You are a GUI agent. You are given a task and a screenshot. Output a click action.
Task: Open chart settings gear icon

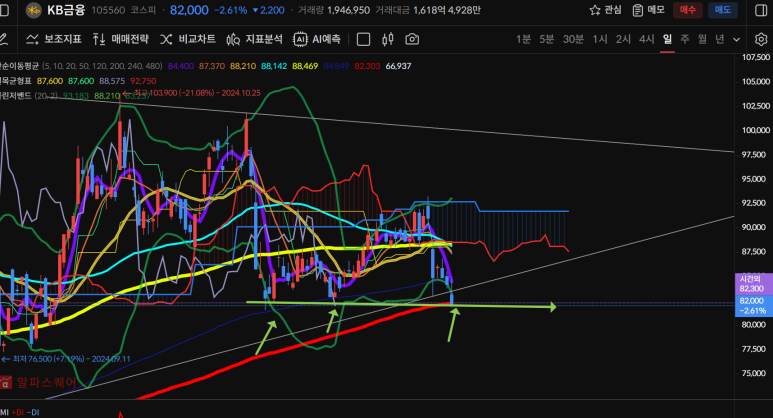761,39
